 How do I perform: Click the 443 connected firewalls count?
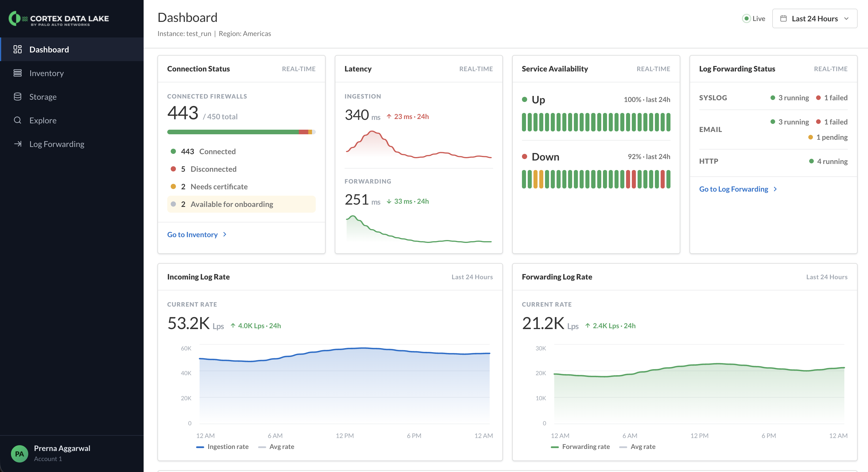pos(183,113)
